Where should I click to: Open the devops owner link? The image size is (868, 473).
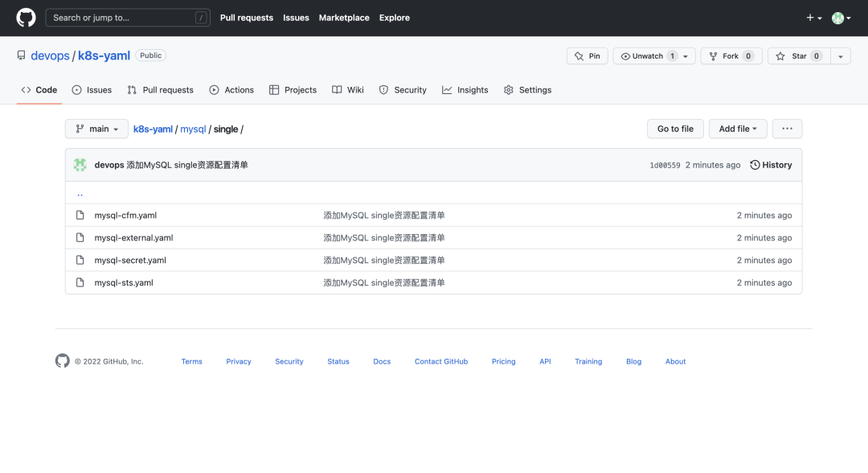[50, 56]
